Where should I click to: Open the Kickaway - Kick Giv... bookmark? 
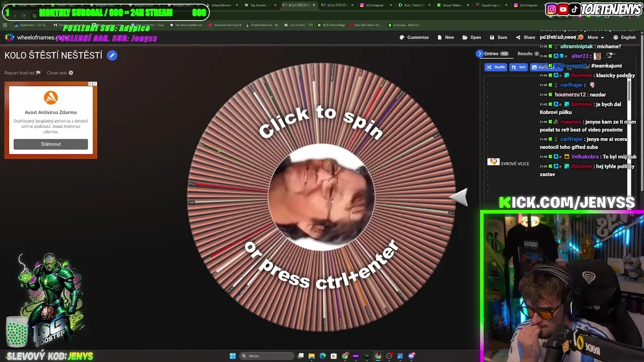(x=405, y=25)
